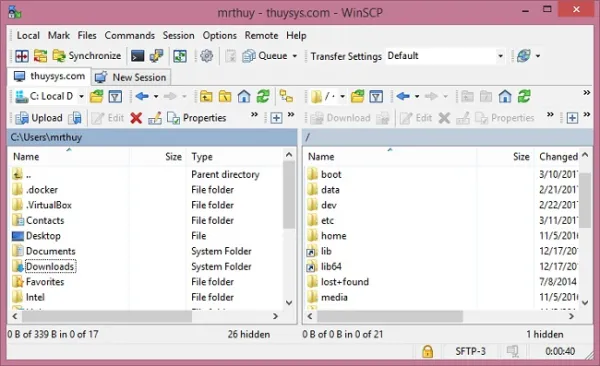600x366 pixels.
Task: Expand the Queue dropdown arrow
Action: 295,56
